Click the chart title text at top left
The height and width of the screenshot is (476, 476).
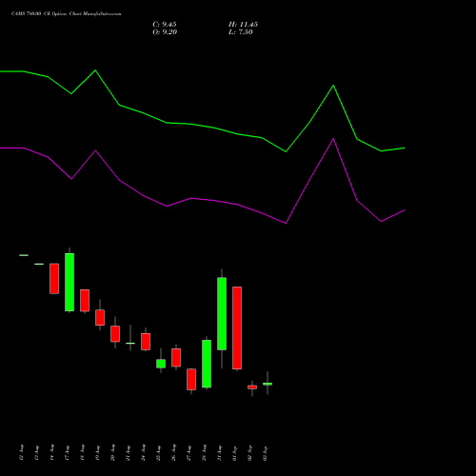click(x=67, y=14)
